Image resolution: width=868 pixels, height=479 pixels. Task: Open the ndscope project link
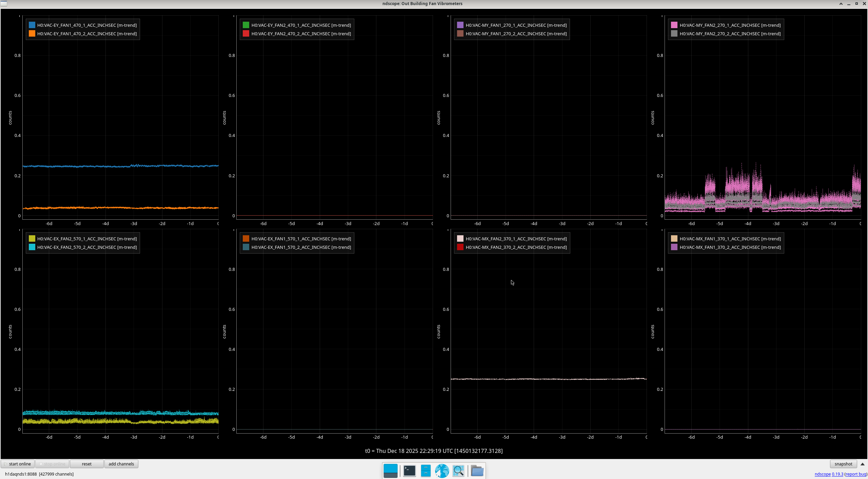pyautogui.click(x=822, y=474)
